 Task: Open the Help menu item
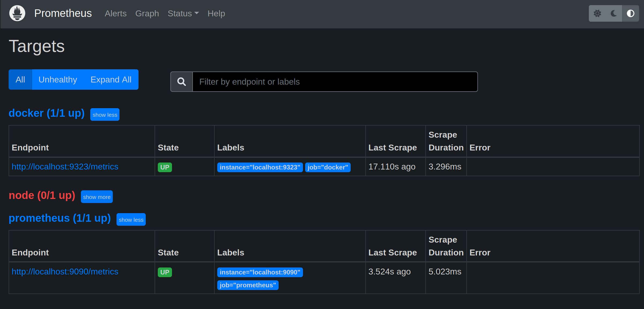tap(216, 13)
